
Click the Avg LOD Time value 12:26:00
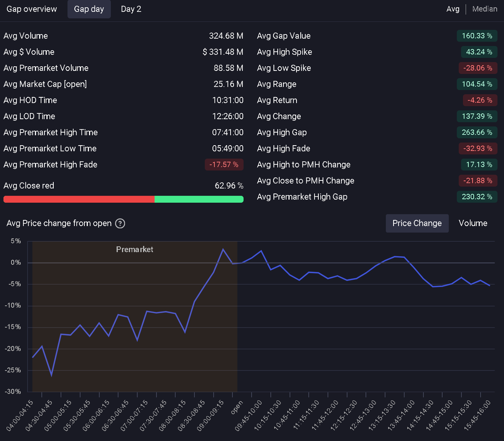pyautogui.click(x=228, y=116)
